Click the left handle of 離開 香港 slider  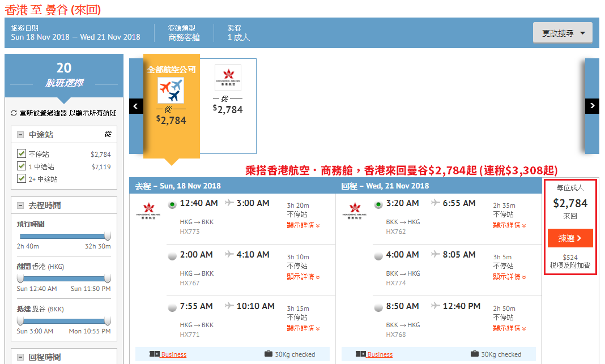pyautogui.click(x=20, y=279)
